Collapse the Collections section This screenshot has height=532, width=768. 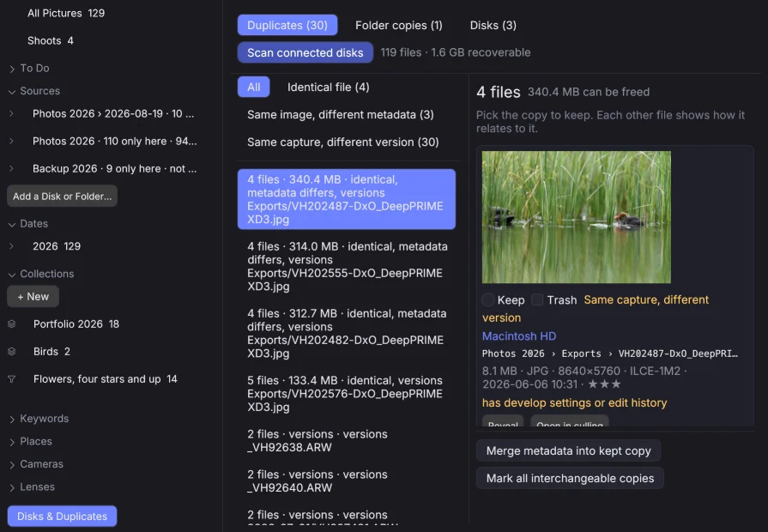[12, 275]
